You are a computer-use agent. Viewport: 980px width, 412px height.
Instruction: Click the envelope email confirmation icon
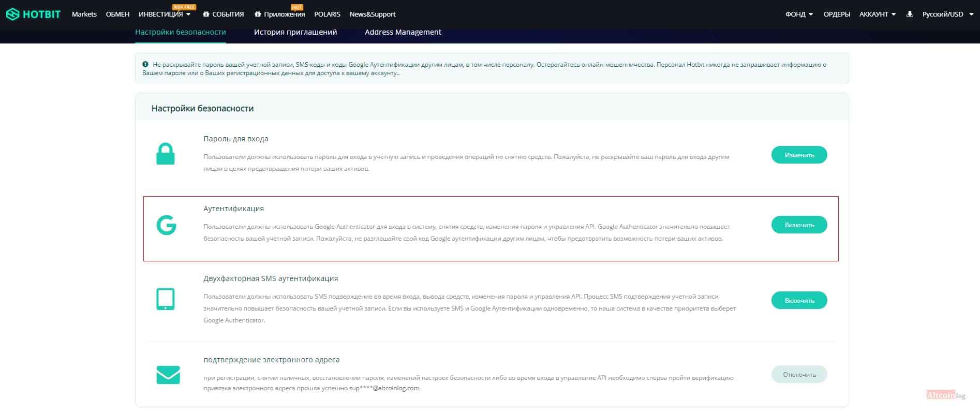(168, 375)
